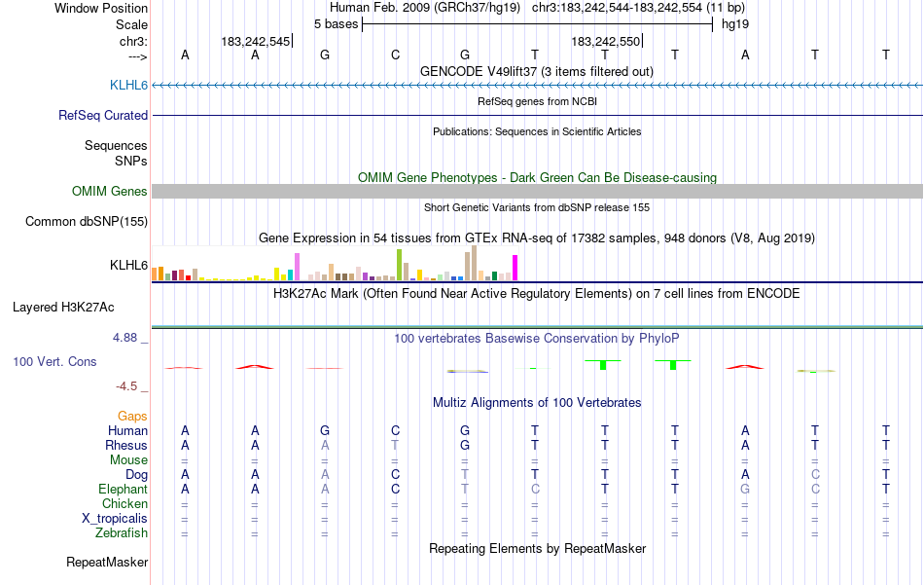This screenshot has height=585, width=924.
Task: Click the tall green bar in GTEx chart
Action: coord(399,265)
